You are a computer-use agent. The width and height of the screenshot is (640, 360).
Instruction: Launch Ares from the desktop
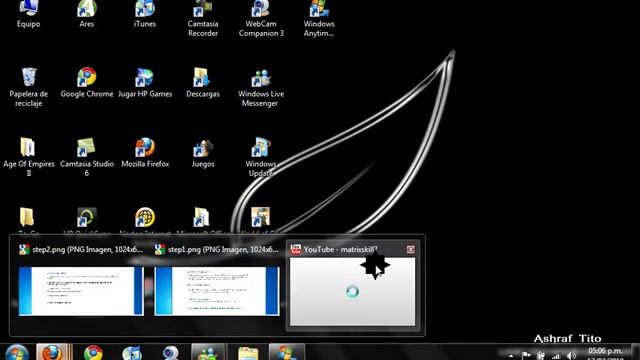87,14
